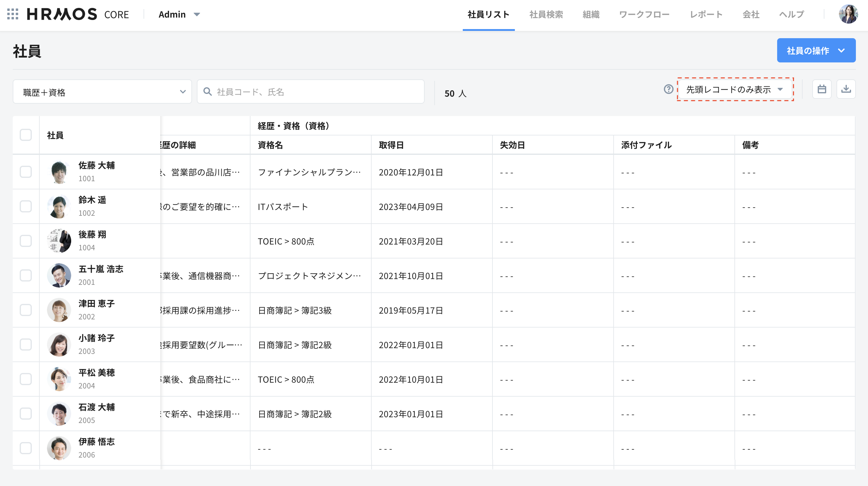Viewport: 868px width, 486px height.
Task: Check the box for 鈴木 遥
Action: pyautogui.click(x=26, y=206)
